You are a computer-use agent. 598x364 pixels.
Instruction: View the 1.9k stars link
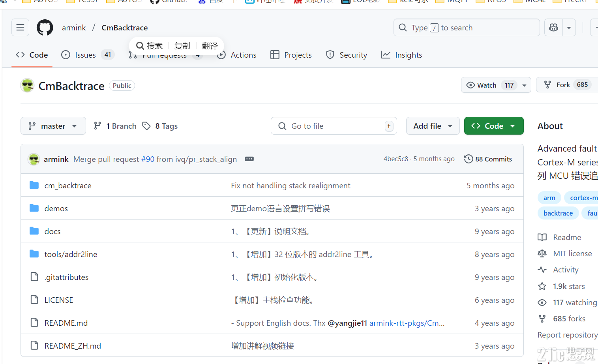562,286
